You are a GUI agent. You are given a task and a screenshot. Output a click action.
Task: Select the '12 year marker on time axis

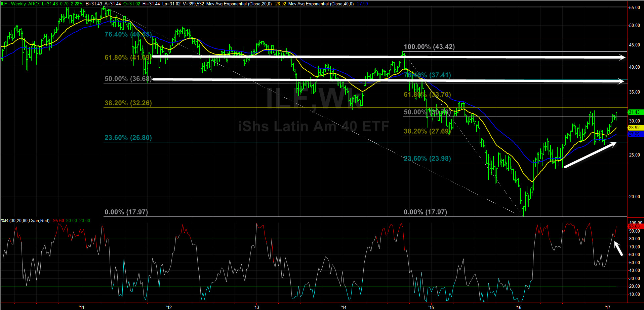click(x=169, y=307)
